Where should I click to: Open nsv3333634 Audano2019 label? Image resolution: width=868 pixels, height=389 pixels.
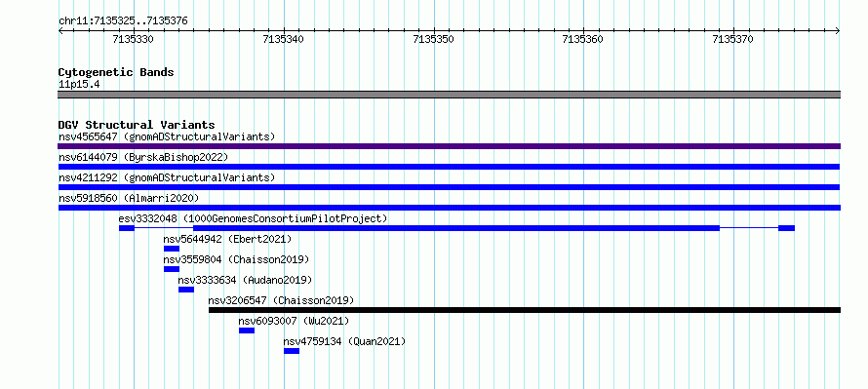(245, 280)
